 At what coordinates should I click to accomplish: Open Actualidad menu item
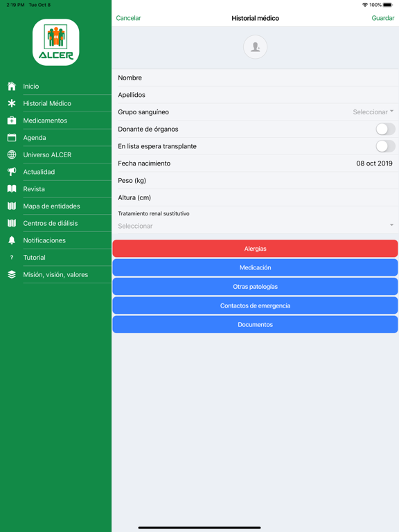pyautogui.click(x=39, y=172)
